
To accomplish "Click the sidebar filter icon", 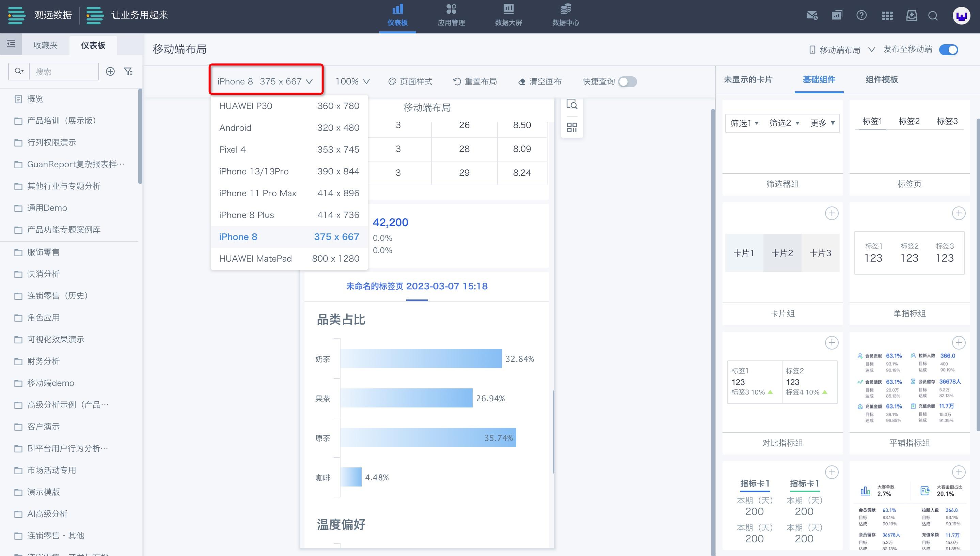I will point(128,72).
